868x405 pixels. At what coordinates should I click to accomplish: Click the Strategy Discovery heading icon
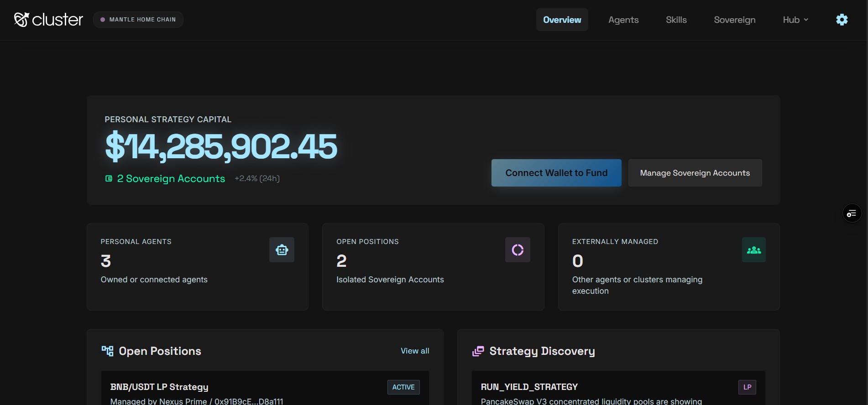point(478,351)
